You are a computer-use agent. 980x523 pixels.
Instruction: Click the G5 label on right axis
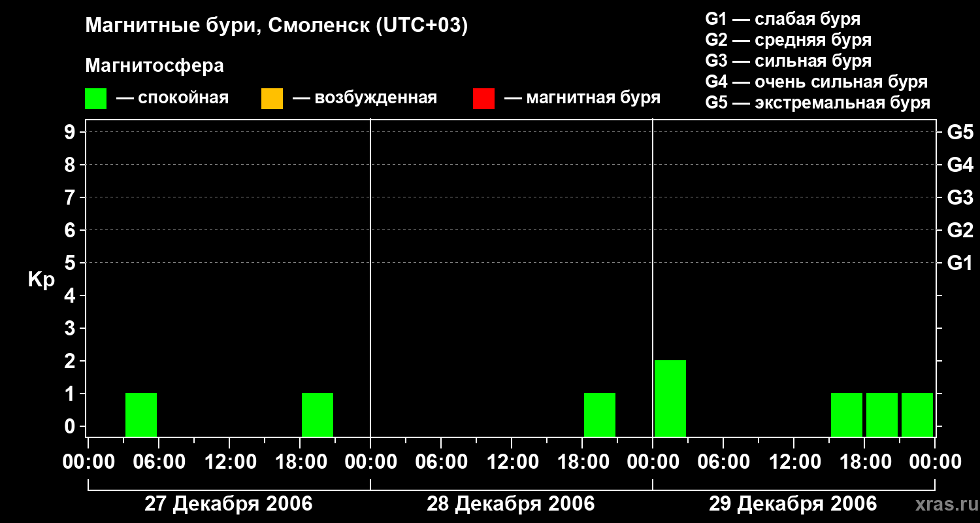tap(960, 132)
